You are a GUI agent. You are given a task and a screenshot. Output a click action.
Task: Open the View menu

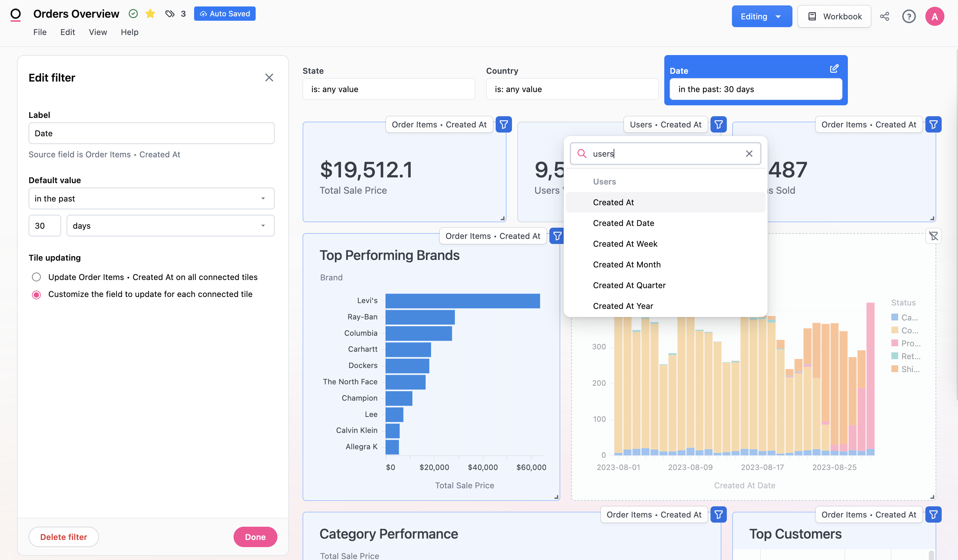pos(98,31)
